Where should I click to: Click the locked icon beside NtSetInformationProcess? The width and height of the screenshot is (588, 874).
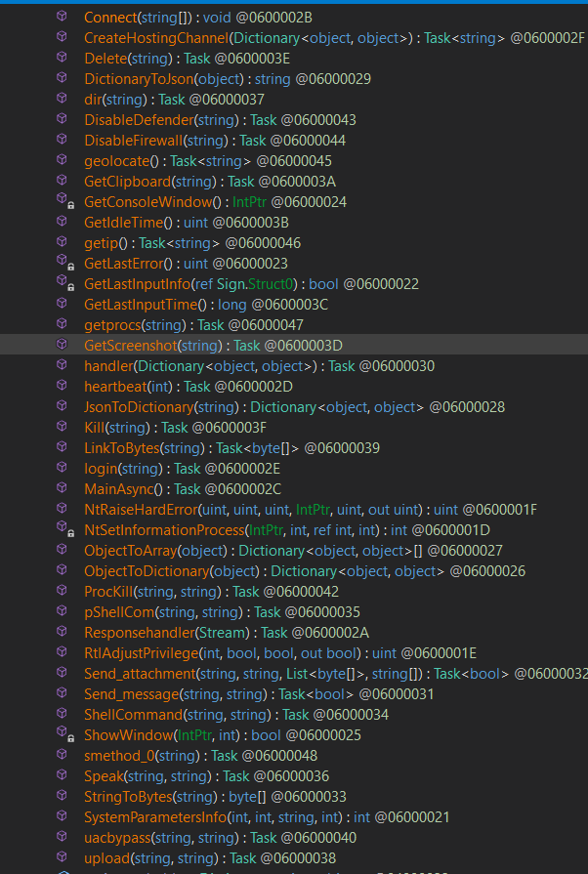pos(63,529)
